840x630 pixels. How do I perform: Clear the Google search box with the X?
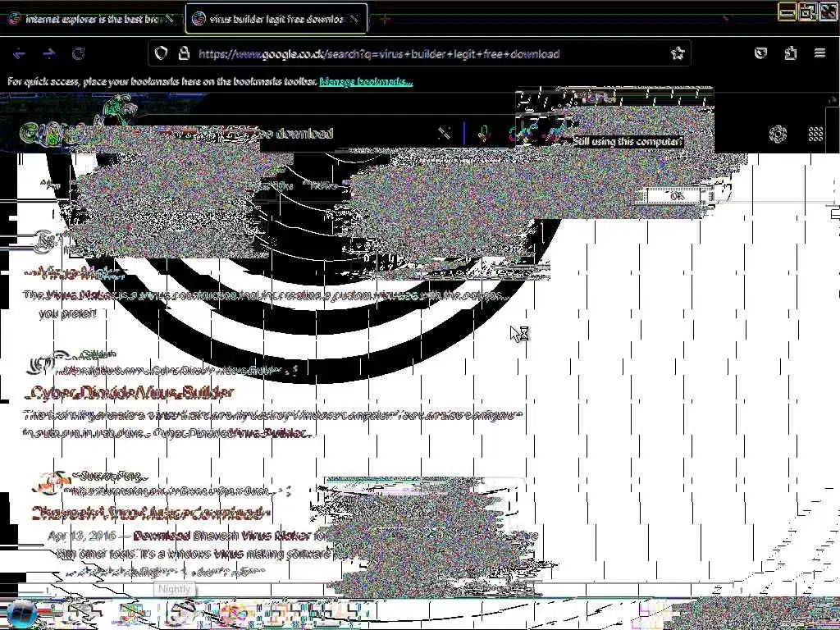444,134
